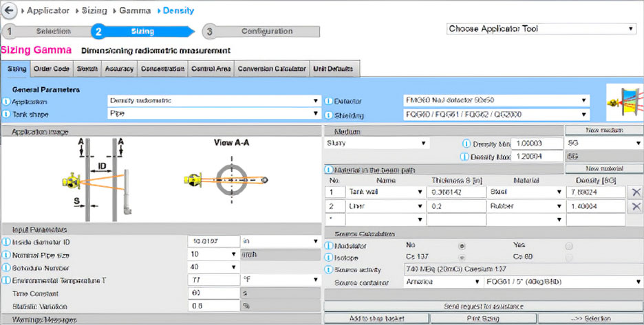Screen dimensions: 644x325
Task: Delete the Tank wall material row
Action: coord(636,193)
